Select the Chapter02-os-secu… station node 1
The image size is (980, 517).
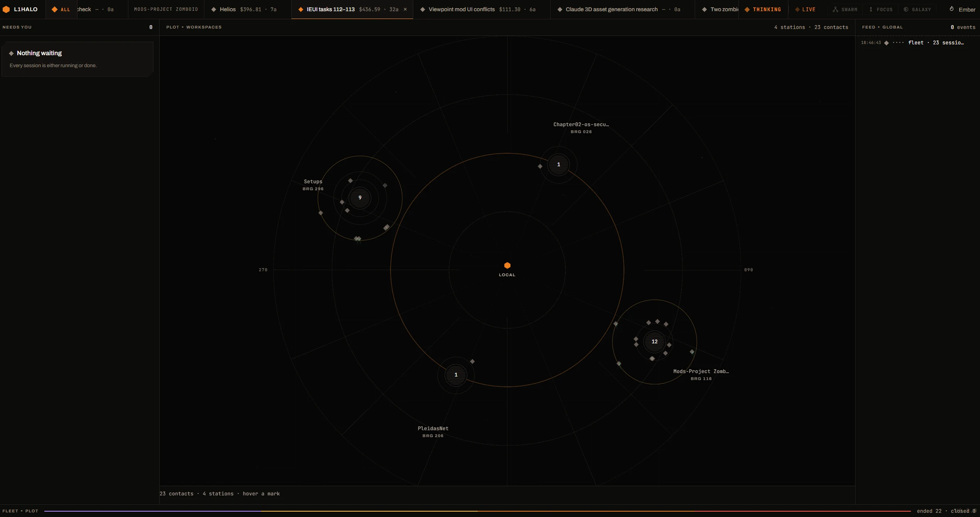(x=559, y=165)
